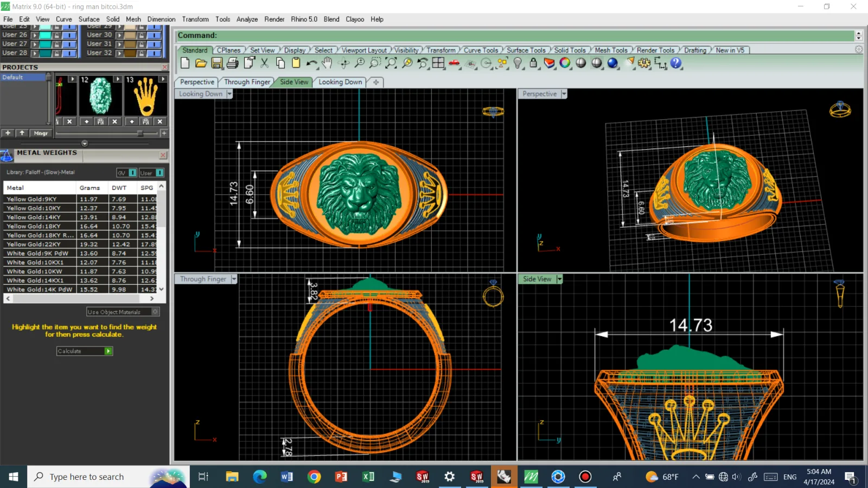Open the Analyze menu

(247, 19)
